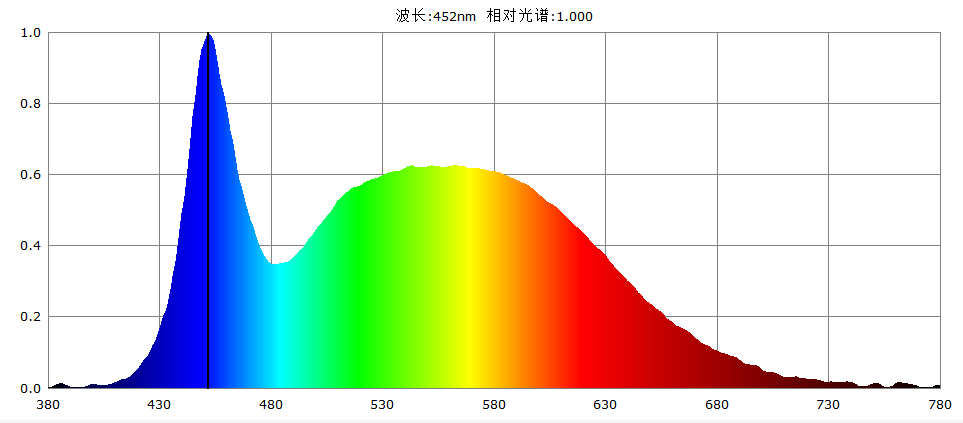This screenshot has height=423, width=963.
Task: Click the y-axis label 0.6
Action: coord(31,175)
